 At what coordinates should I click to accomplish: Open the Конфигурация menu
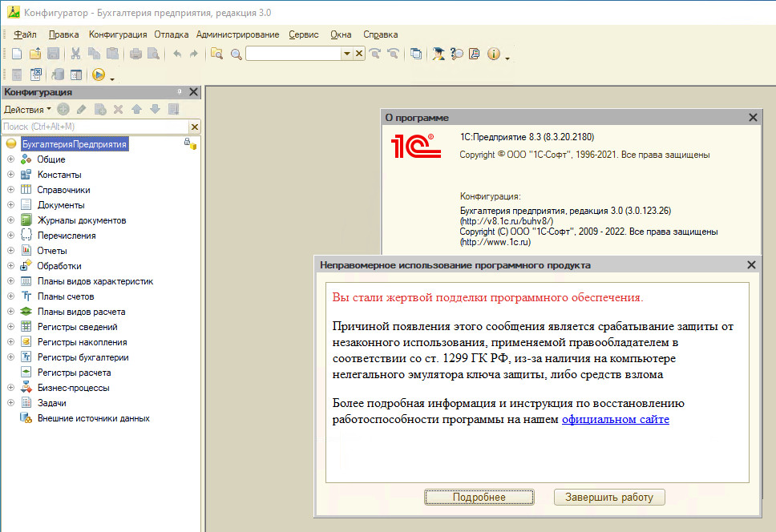(x=118, y=34)
